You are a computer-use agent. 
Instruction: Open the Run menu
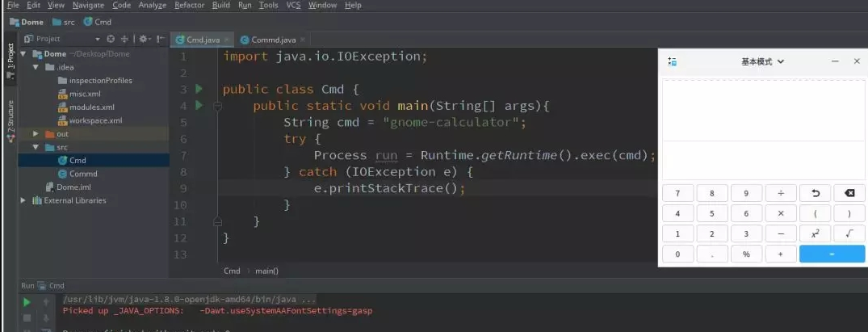245,5
